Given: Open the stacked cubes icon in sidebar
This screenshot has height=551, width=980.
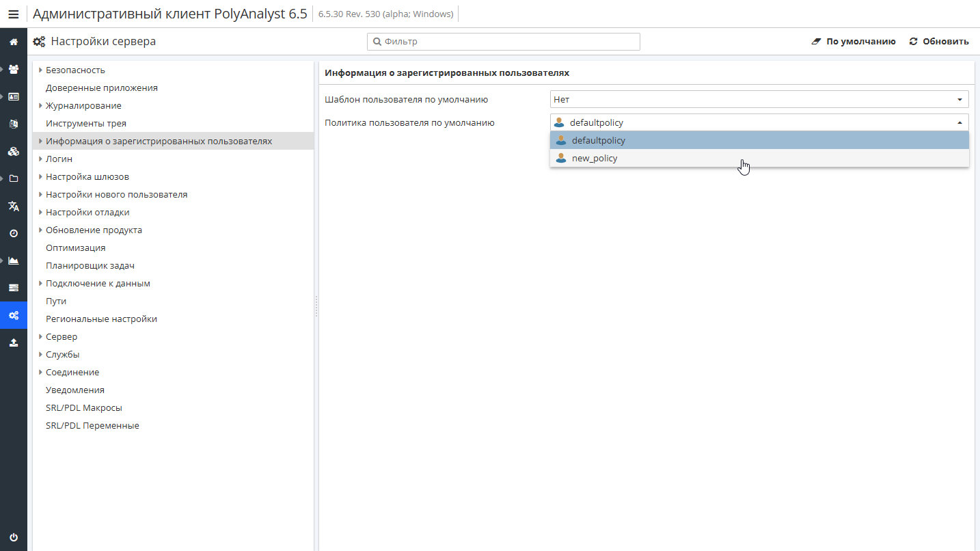Looking at the screenshot, I should [14, 151].
